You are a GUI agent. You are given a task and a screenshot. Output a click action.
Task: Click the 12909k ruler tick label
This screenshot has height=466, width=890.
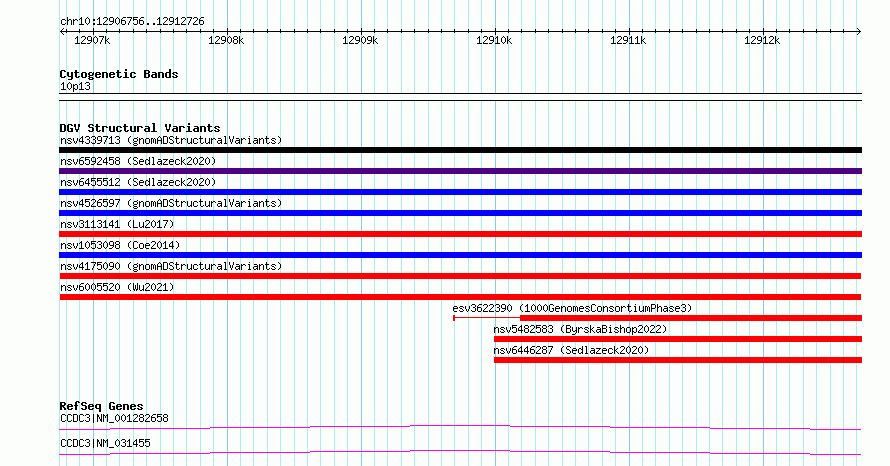pyautogui.click(x=360, y=40)
